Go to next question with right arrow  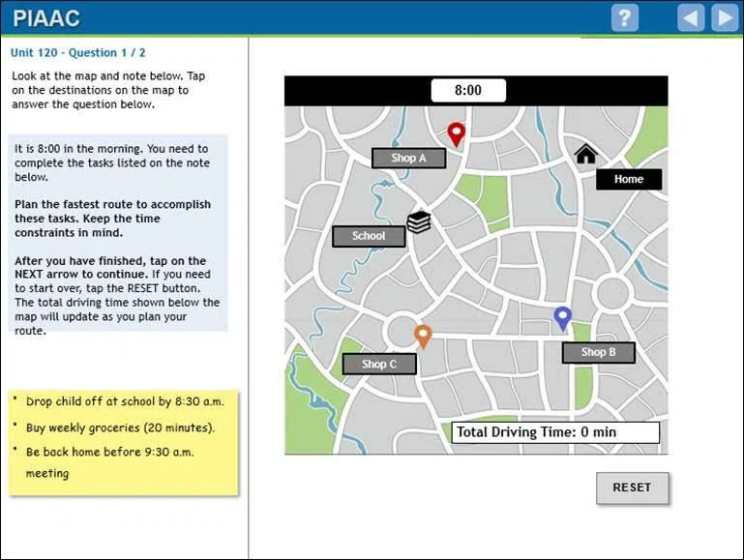[x=724, y=17]
